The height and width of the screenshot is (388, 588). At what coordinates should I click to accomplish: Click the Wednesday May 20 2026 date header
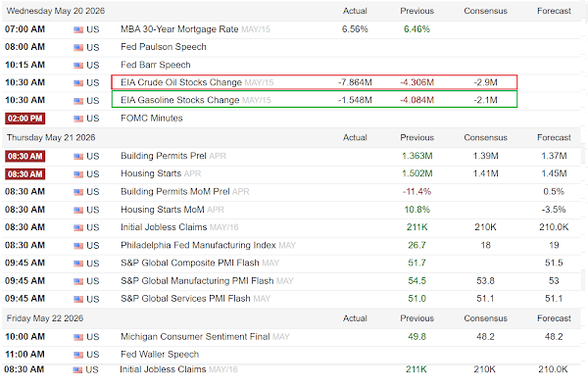click(x=56, y=11)
